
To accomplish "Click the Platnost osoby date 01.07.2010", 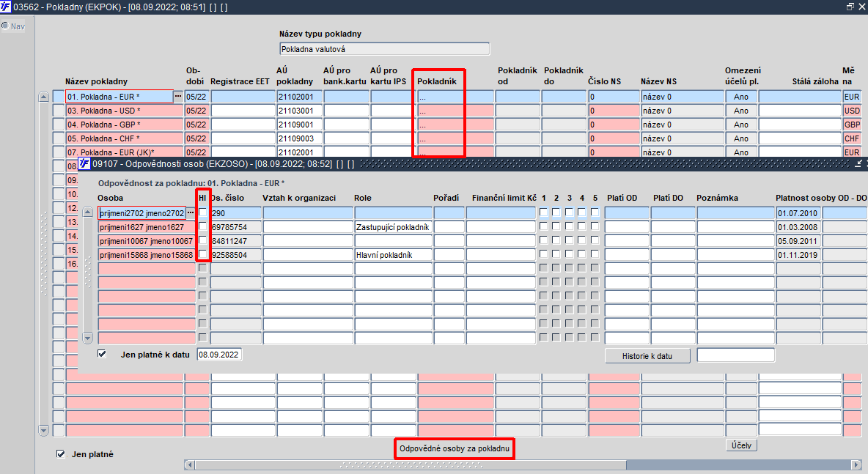I will pyautogui.click(x=798, y=213).
